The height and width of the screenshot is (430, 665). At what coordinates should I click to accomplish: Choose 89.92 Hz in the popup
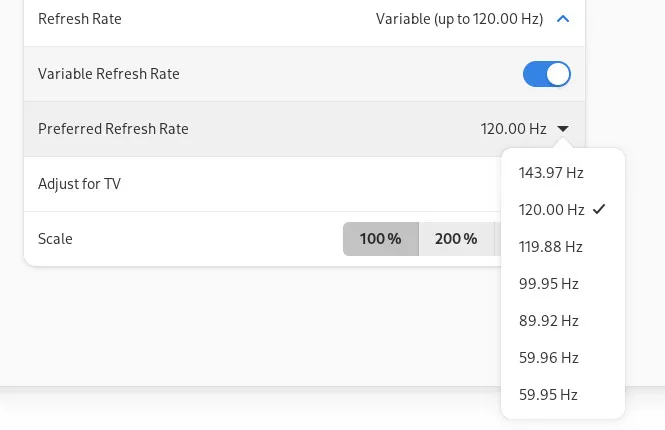click(x=549, y=321)
